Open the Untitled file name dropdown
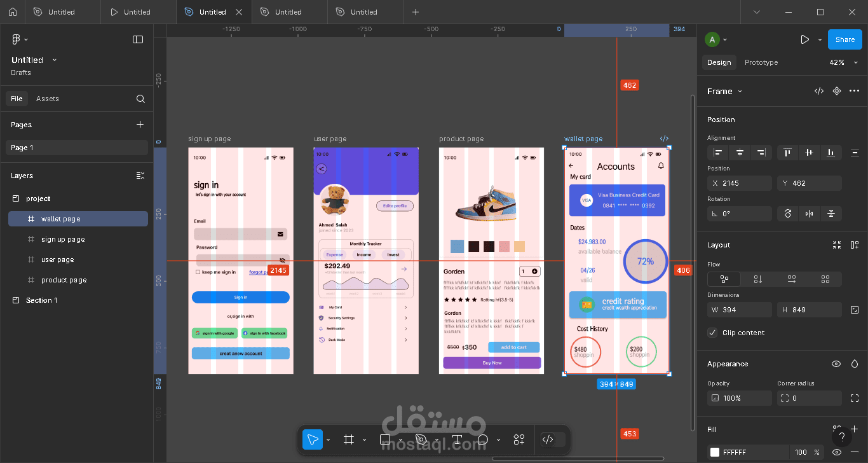The height and width of the screenshot is (463, 868). [54, 60]
